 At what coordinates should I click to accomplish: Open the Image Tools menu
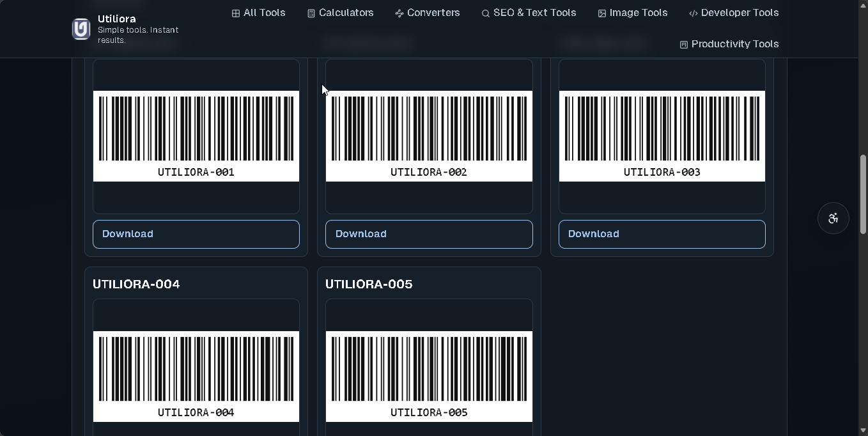tap(633, 13)
